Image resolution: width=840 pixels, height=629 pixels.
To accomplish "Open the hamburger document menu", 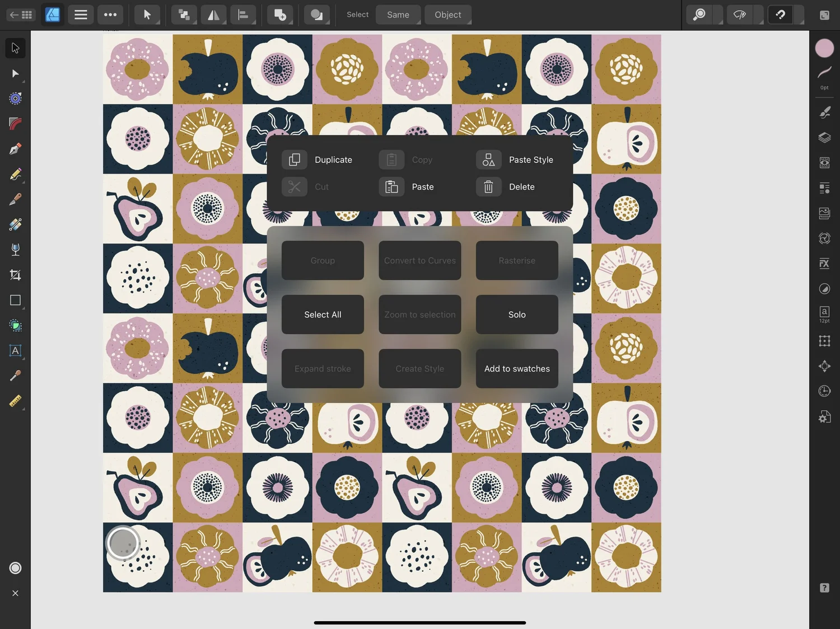I will pyautogui.click(x=81, y=15).
